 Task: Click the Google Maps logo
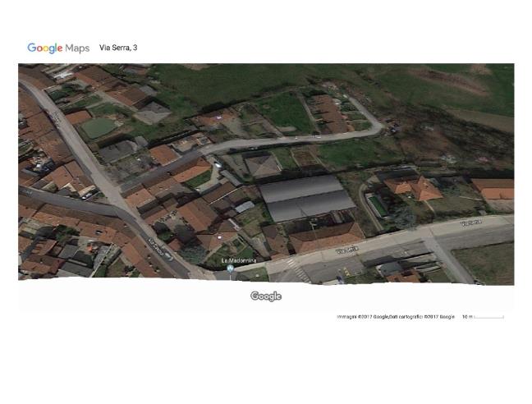58,48
